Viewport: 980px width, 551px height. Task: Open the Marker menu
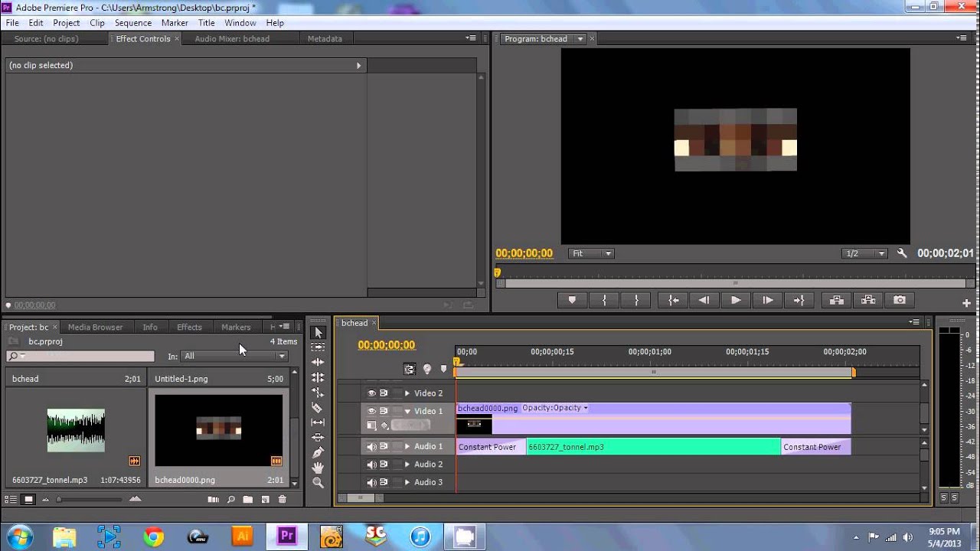pos(175,23)
